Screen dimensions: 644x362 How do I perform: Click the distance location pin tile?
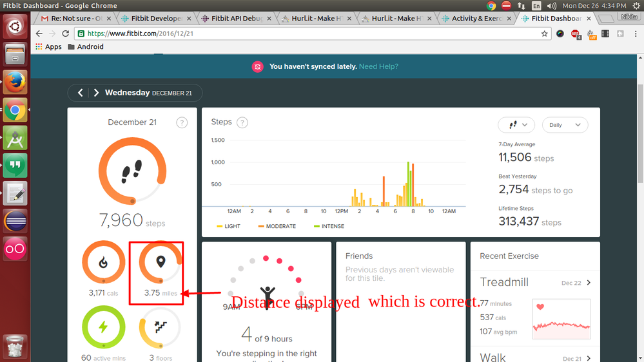[x=161, y=262]
